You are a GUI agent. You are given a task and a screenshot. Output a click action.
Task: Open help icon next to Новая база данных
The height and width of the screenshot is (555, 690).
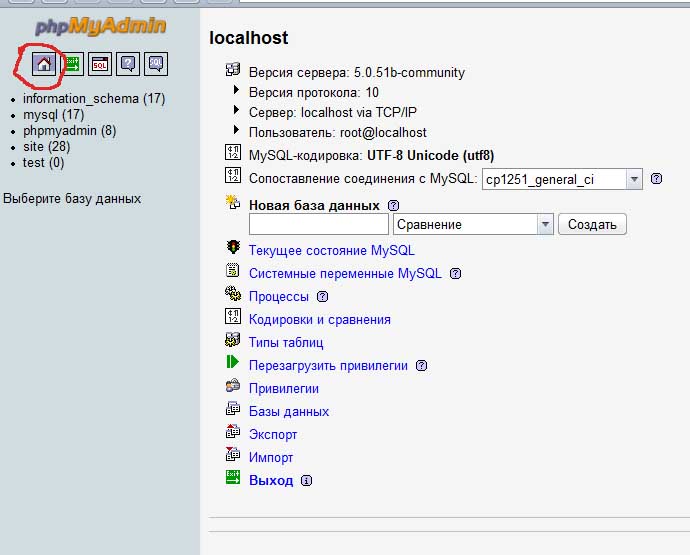point(393,206)
